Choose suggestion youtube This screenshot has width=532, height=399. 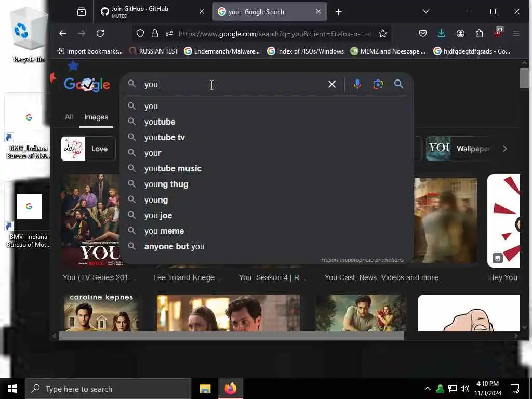(x=267, y=122)
